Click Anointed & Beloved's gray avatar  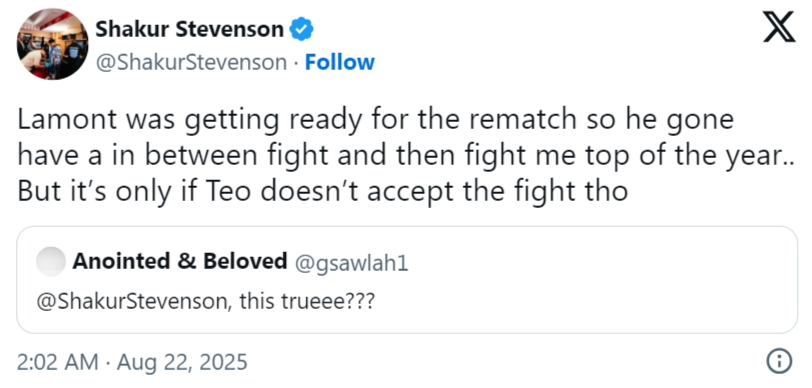tap(51, 262)
